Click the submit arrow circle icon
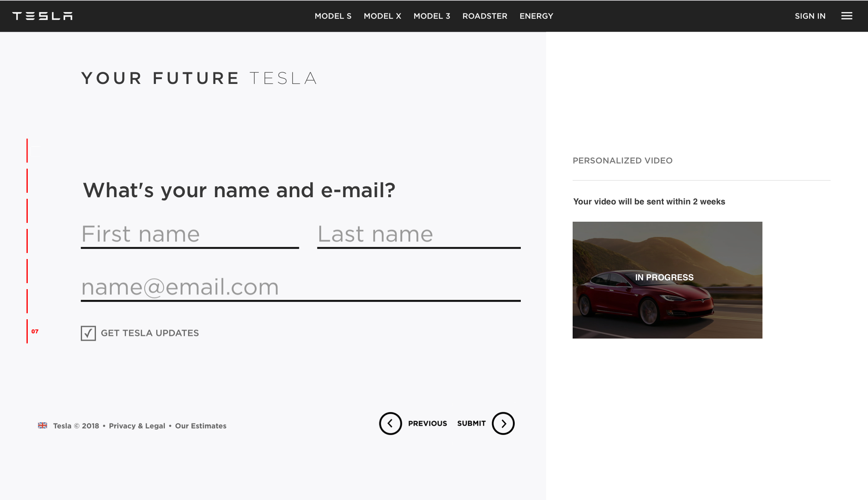Screen dimensions: 868x500 point(503,423)
